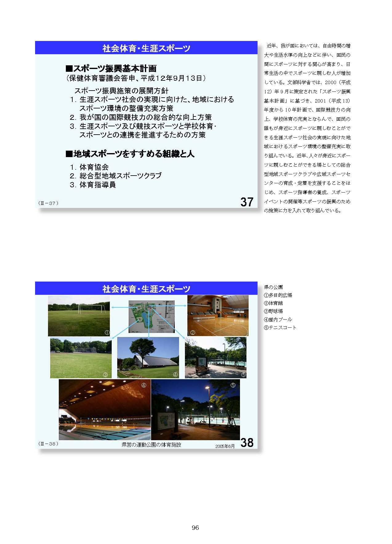Click line '(保健体育審議会答申、平成12年9月13日)'
The width and height of the screenshot is (392, 544).
[136, 78]
